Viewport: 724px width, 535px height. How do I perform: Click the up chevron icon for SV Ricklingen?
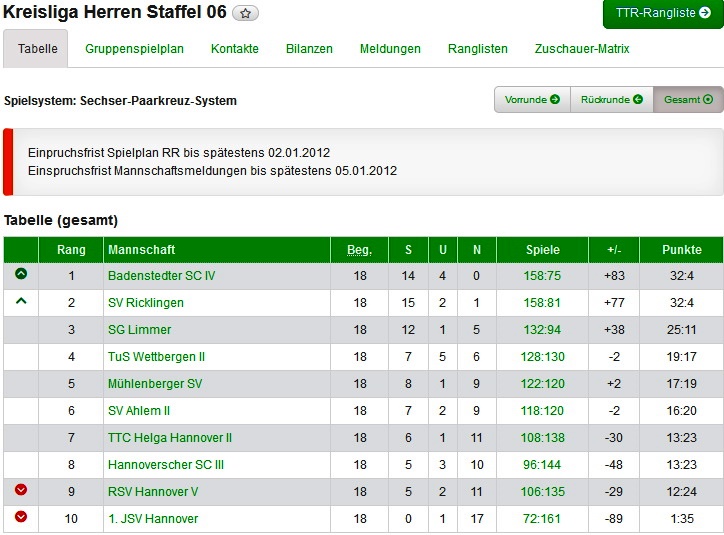pyautogui.click(x=21, y=302)
